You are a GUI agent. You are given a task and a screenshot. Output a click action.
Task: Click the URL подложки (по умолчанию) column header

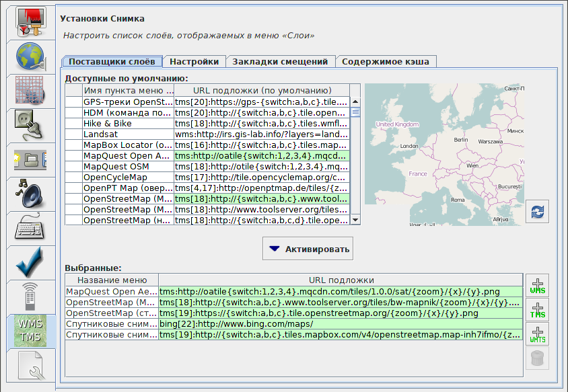pyautogui.click(x=262, y=90)
